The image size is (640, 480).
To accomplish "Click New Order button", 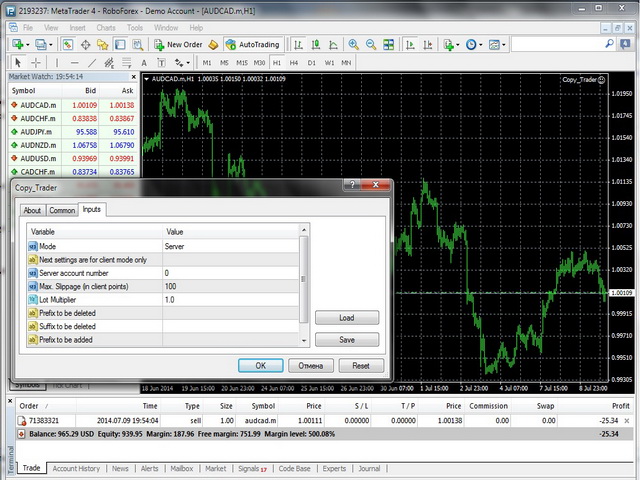I will coord(178,44).
